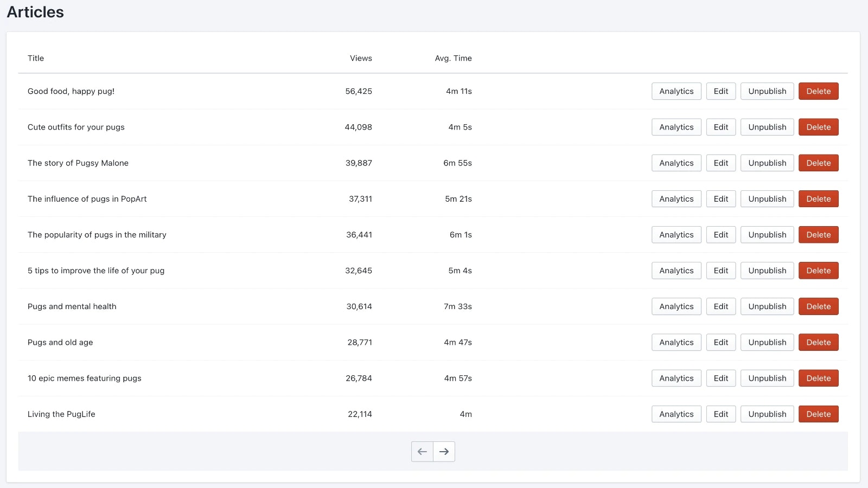View Analytics for Cute outfits for your pugs
Image resolution: width=868 pixels, height=488 pixels.
676,127
